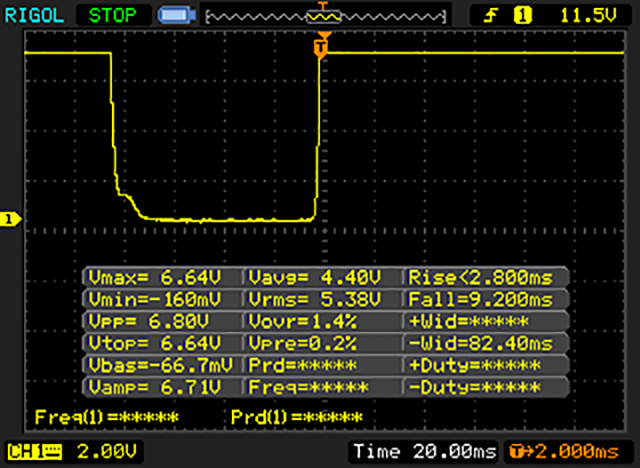This screenshot has width=640, height=468.
Task: Click the +Duty=***** measurement
Action: (x=475, y=365)
